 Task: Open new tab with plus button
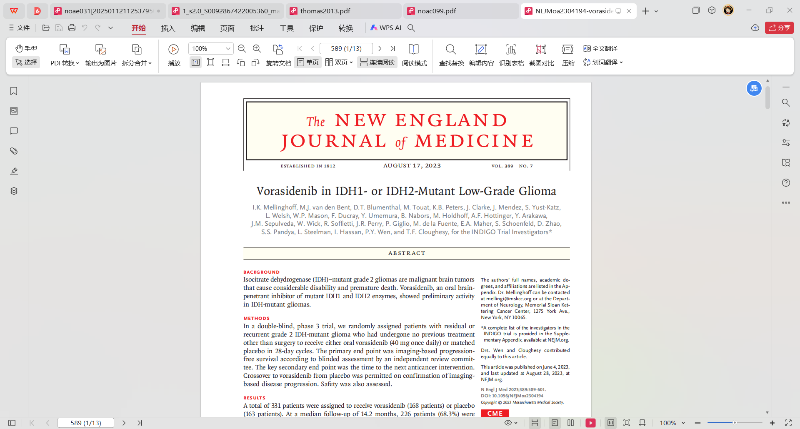645,11
